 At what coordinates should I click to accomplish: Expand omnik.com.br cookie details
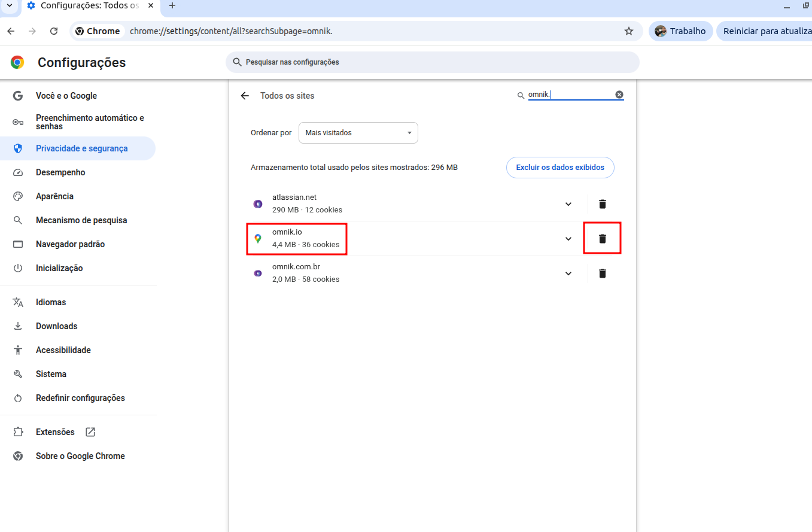coord(568,273)
